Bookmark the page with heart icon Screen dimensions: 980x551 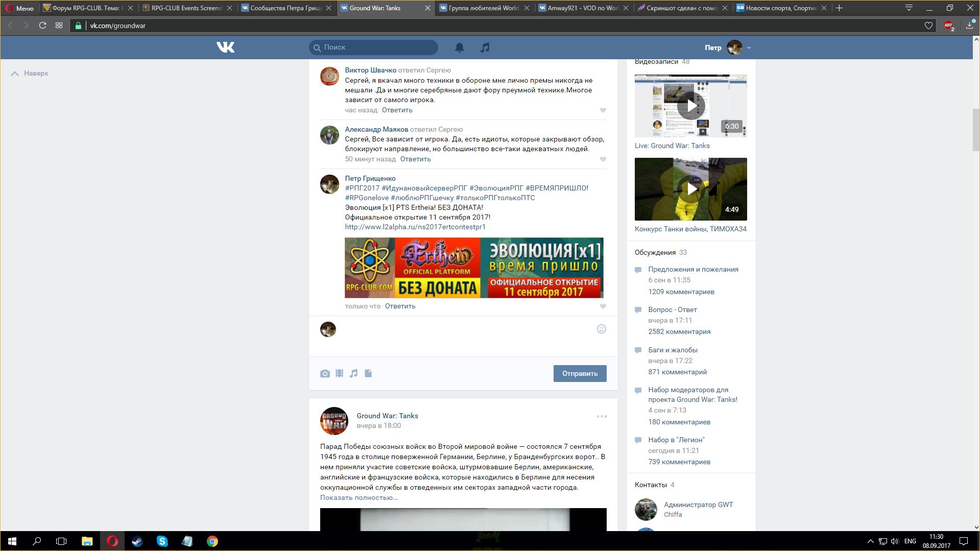point(928,26)
